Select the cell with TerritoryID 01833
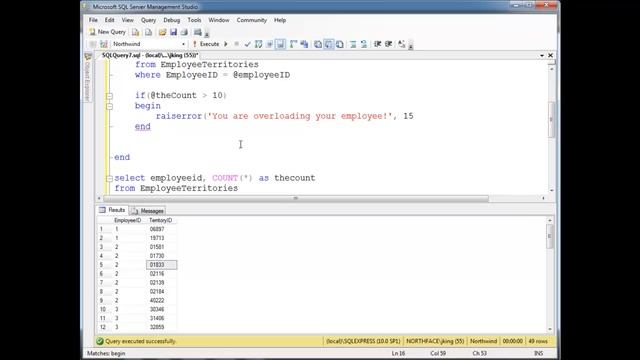The image size is (640, 360). [x=162, y=265]
